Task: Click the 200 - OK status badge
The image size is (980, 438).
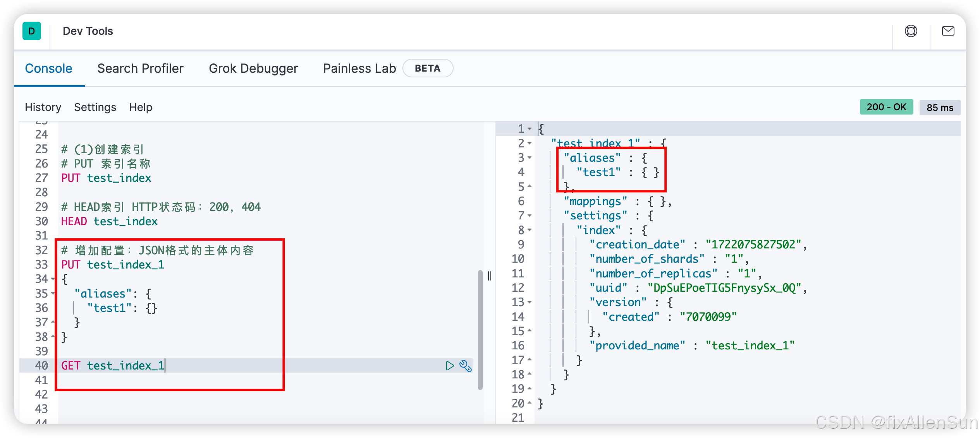Action: [886, 107]
